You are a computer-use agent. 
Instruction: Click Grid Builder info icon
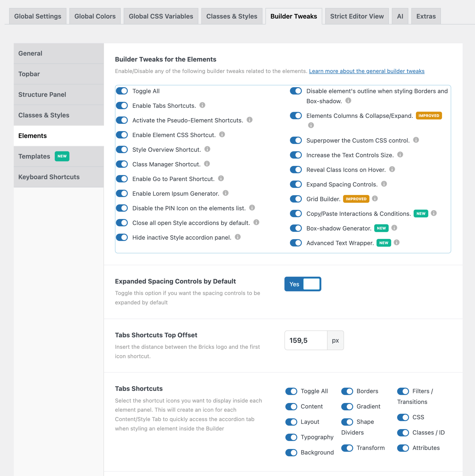(x=375, y=198)
